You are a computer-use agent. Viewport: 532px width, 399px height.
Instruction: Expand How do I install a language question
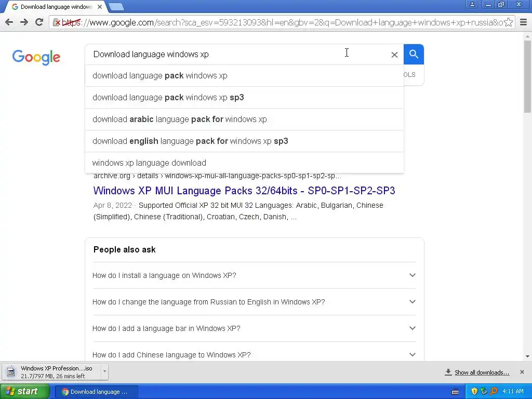coord(254,275)
